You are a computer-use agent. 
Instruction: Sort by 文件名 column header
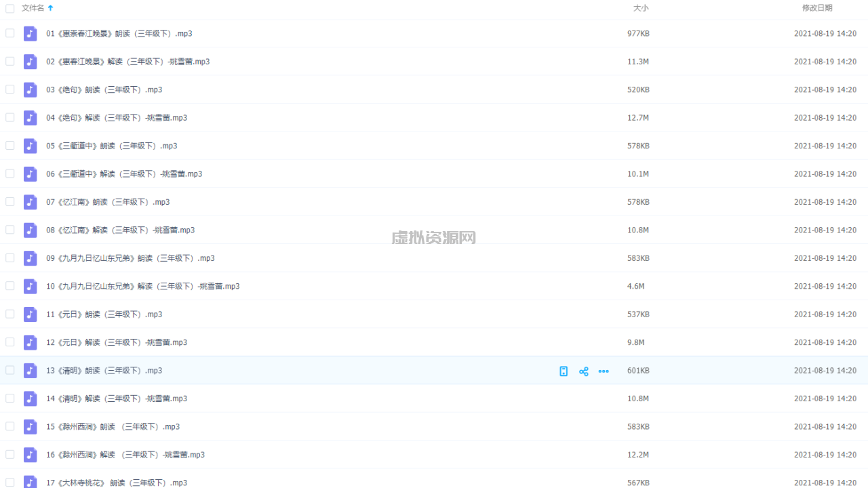click(33, 8)
